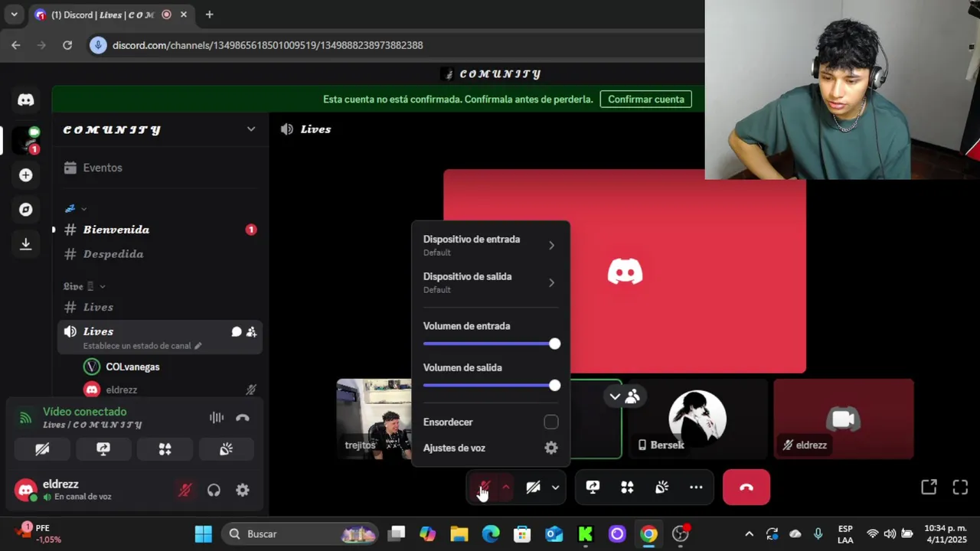This screenshot has width=980, height=551.
Task: Adjust Volumen de entrada slider
Action: [x=491, y=344]
